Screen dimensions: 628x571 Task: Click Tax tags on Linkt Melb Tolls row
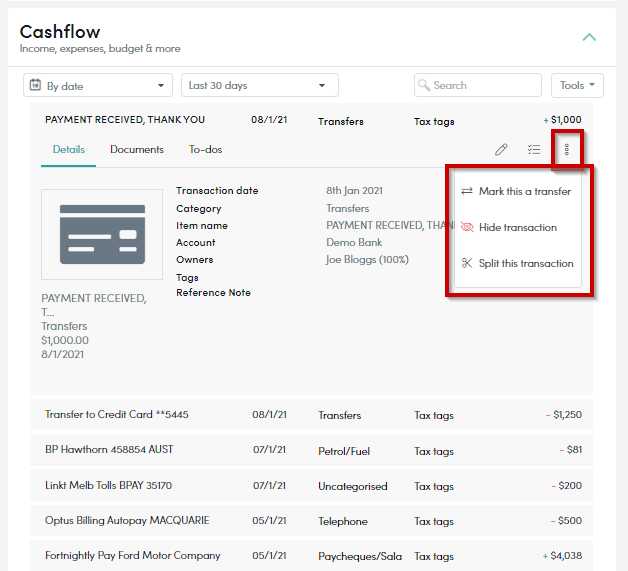coord(434,487)
